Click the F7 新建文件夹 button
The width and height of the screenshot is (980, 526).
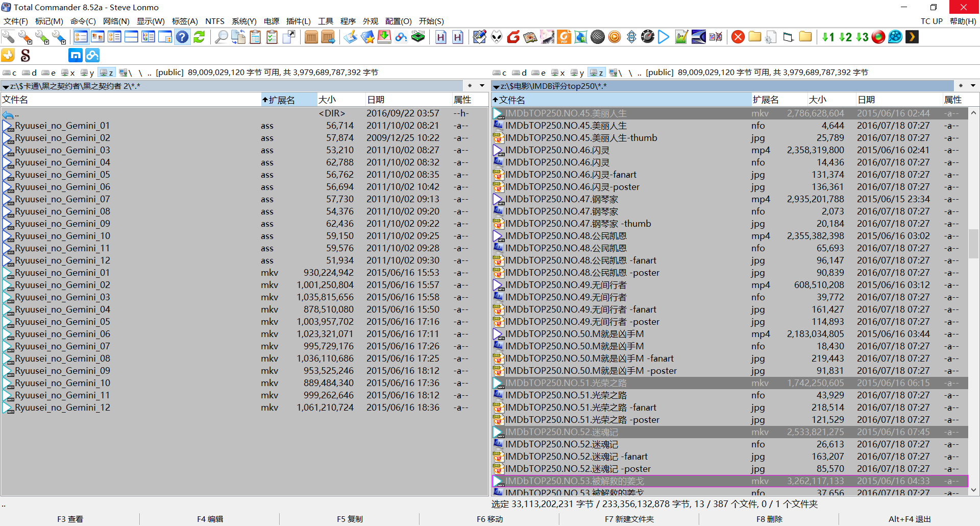[x=629, y=519]
